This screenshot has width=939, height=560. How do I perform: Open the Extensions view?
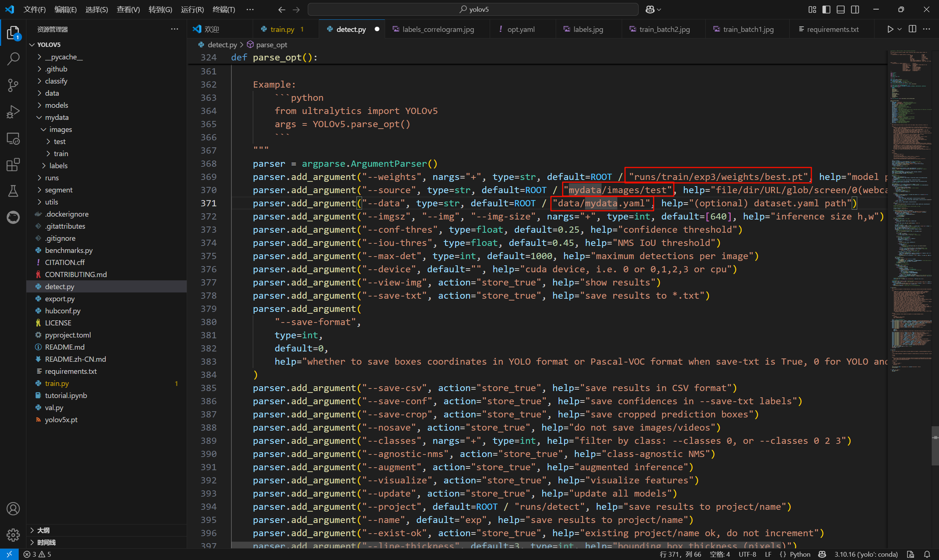tap(13, 165)
